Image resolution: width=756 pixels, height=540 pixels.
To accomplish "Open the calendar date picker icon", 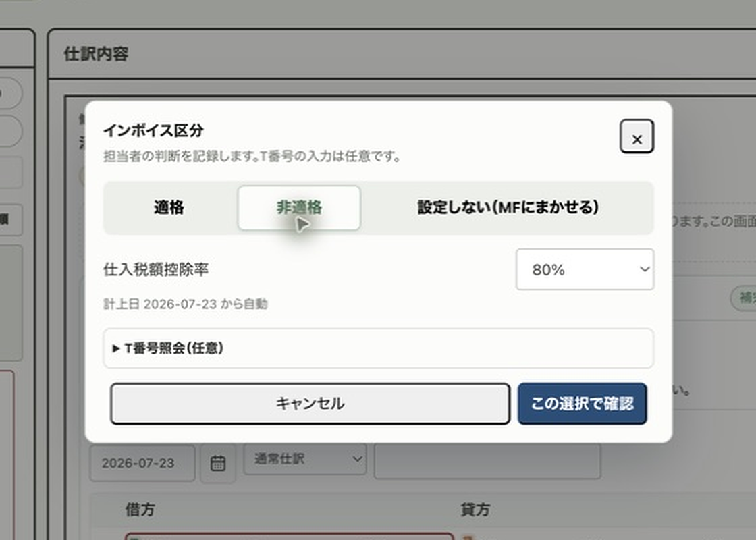I will point(218,463).
